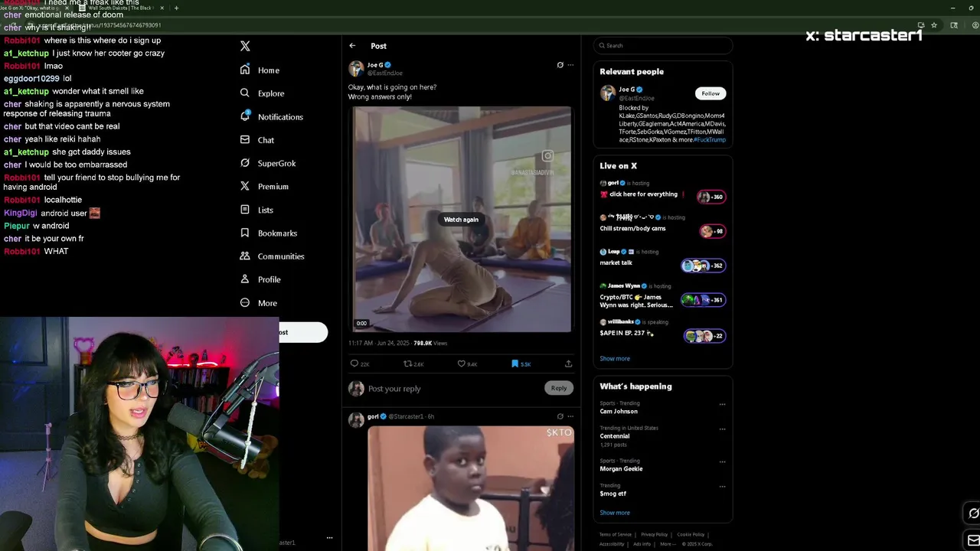
Task: Click the repost icon under the post
Action: tap(407, 364)
